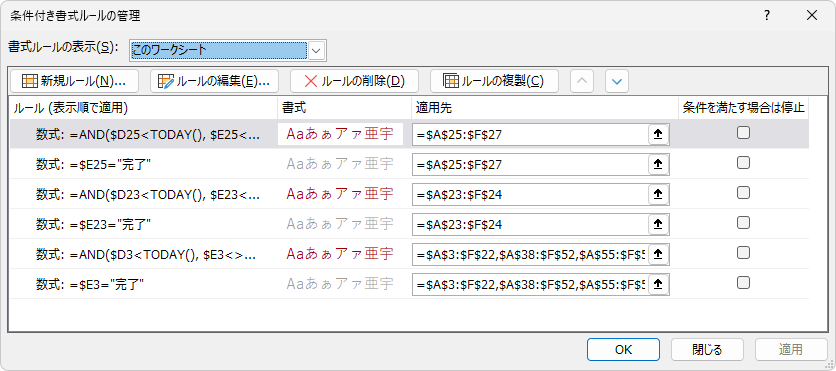The image size is (836, 371).
Task: Click the gray format preview of the $E3="完了" rule
Action: coord(340,283)
